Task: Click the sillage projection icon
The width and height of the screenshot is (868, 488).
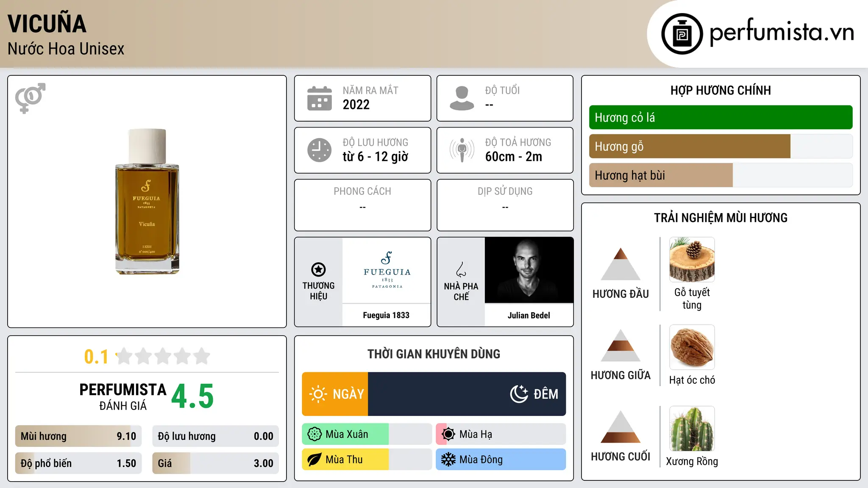Action: (x=462, y=150)
